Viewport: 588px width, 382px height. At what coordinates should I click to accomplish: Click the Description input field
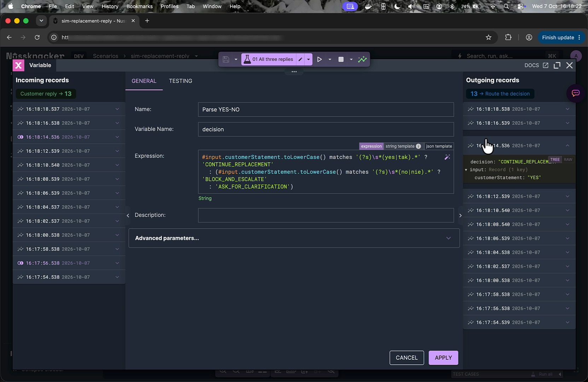(326, 215)
